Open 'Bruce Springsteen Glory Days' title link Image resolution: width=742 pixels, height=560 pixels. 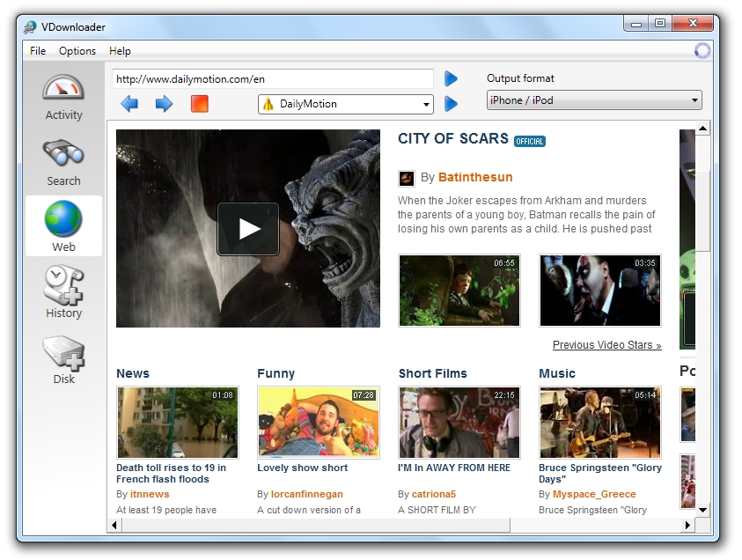point(600,474)
